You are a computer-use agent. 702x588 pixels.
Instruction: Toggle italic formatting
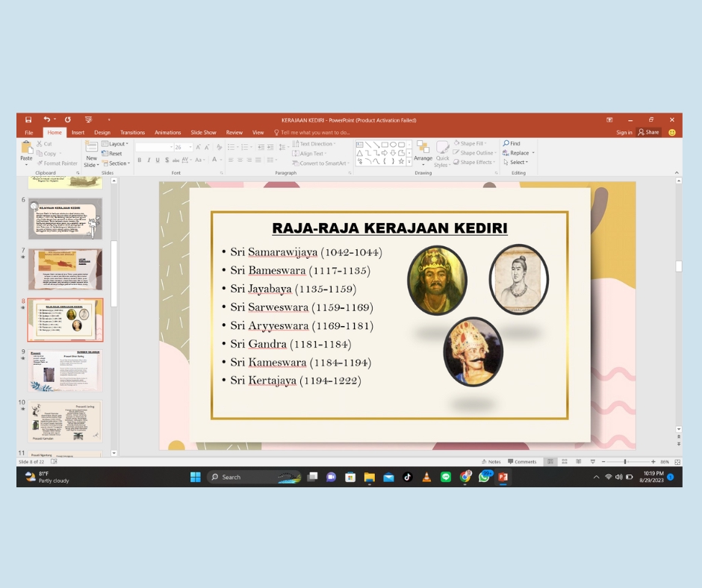(x=149, y=160)
